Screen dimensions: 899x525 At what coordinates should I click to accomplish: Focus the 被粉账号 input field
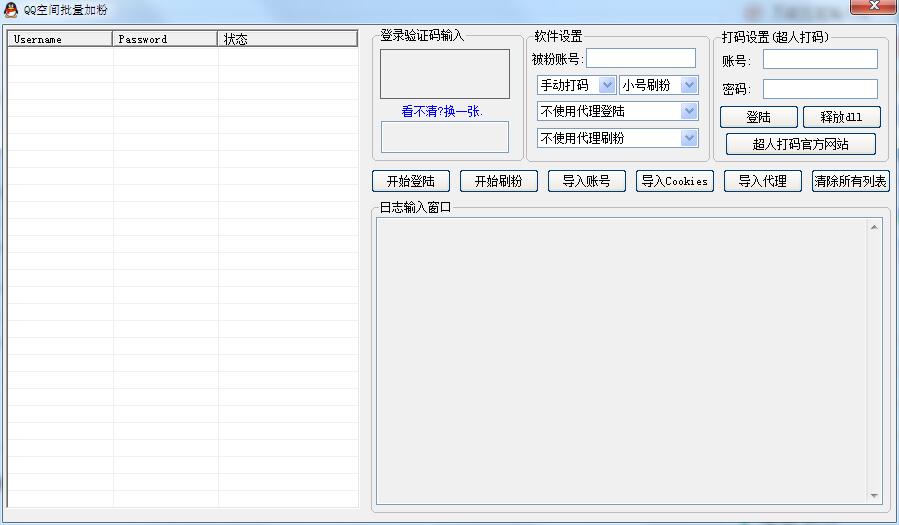(x=640, y=58)
